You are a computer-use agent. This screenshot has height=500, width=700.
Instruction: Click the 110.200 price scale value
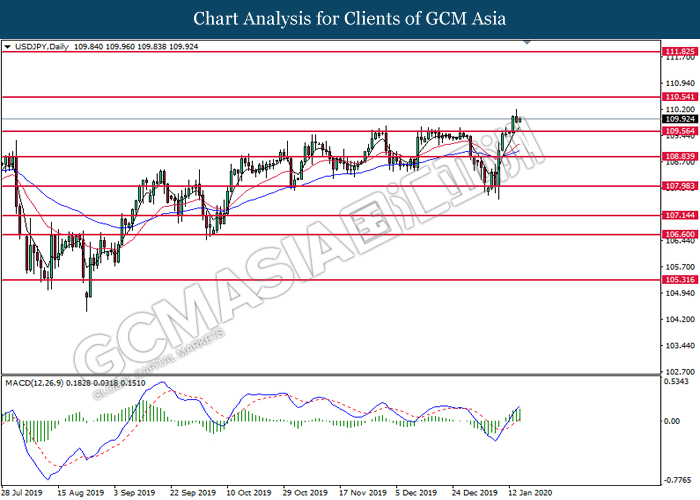click(680, 109)
